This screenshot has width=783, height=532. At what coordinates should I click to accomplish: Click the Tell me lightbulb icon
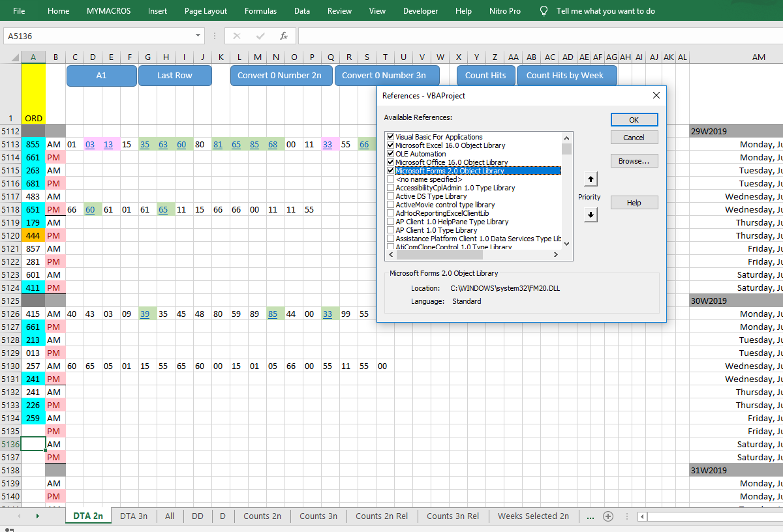[x=544, y=11]
